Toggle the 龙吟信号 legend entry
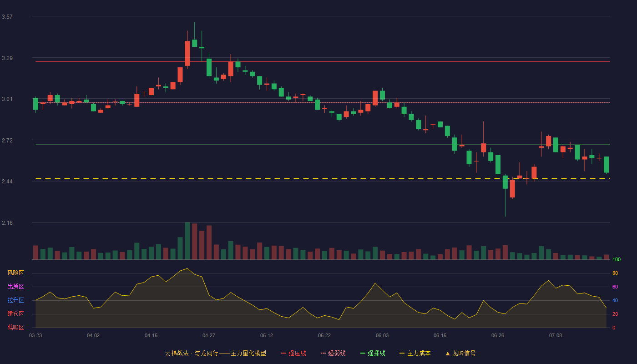Image resolution: width=637 pixels, height=364 pixels. [x=460, y=353]
